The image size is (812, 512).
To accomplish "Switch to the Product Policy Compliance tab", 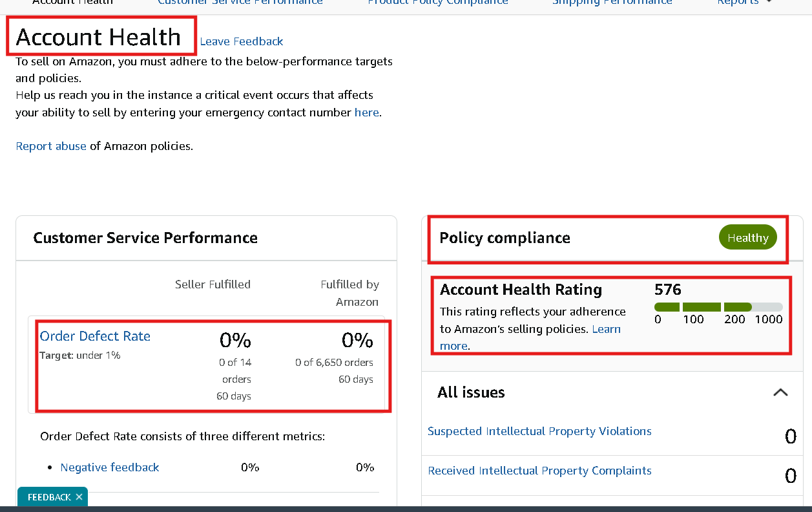I will pos(438,2).
